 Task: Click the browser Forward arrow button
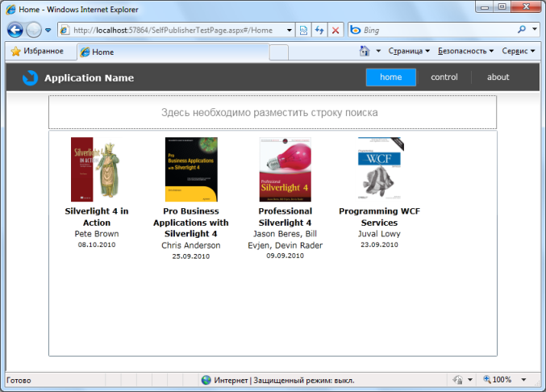click(34, 31)
